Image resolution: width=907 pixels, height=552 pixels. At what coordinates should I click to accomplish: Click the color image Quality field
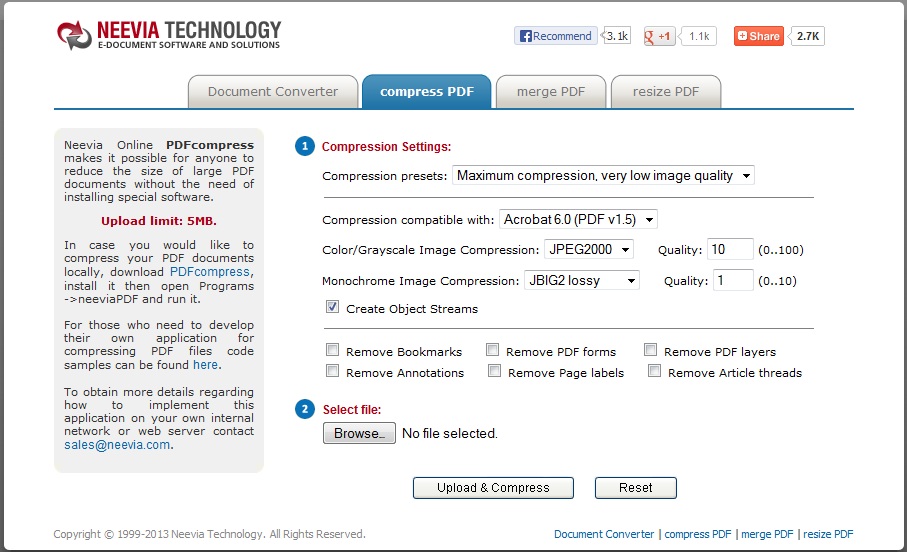730,249
